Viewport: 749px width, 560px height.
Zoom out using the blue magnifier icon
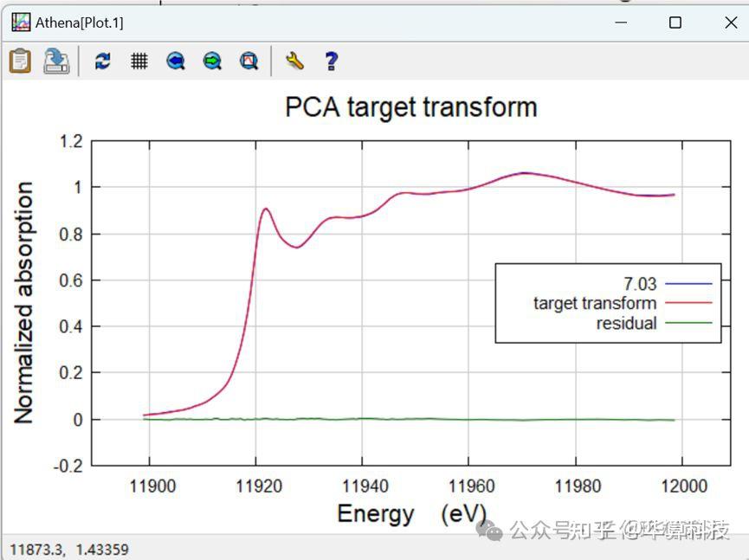tap(175, 61)
